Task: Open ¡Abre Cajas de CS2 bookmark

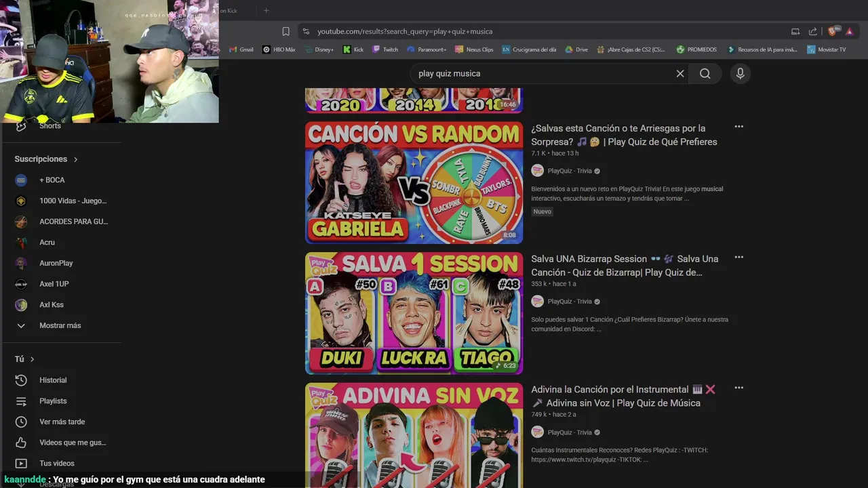Action: pos(631,49)
